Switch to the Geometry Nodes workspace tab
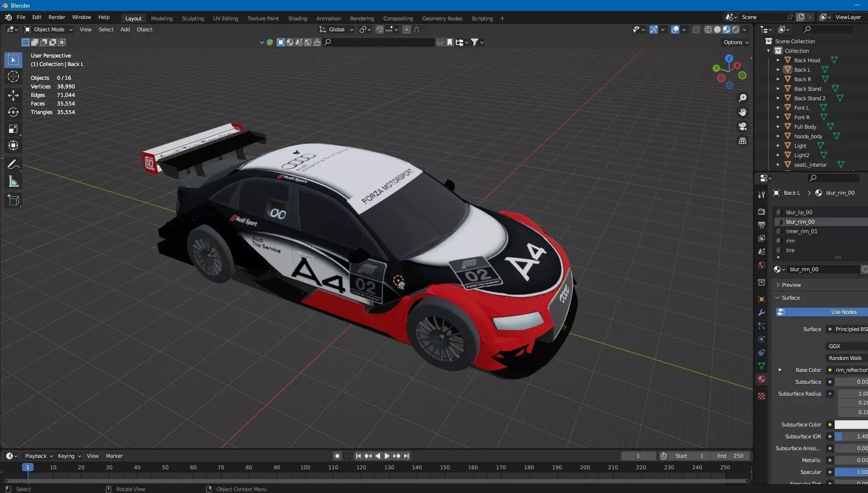The height and width of the screenshot is (493, 868). click(442, 19)
